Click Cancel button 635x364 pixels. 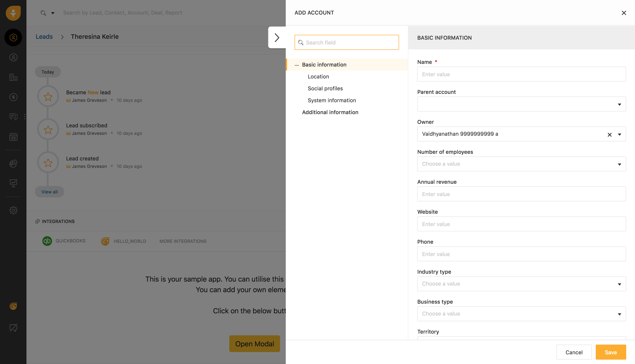coord(574,352)
